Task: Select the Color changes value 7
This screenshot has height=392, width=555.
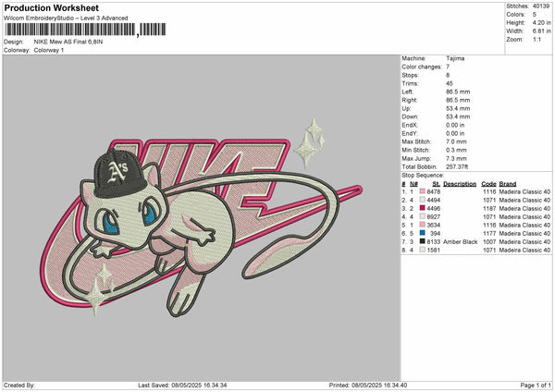Action: pos(448,67)
